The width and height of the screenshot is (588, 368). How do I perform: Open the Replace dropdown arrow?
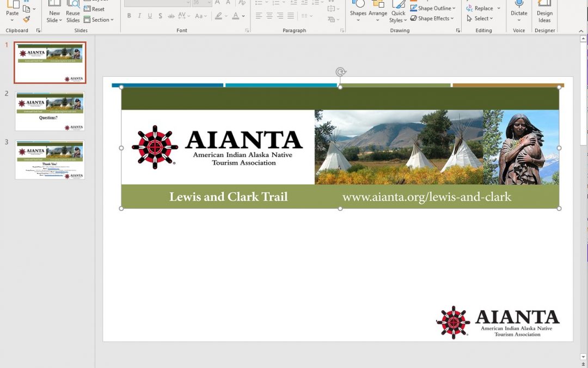499,8
